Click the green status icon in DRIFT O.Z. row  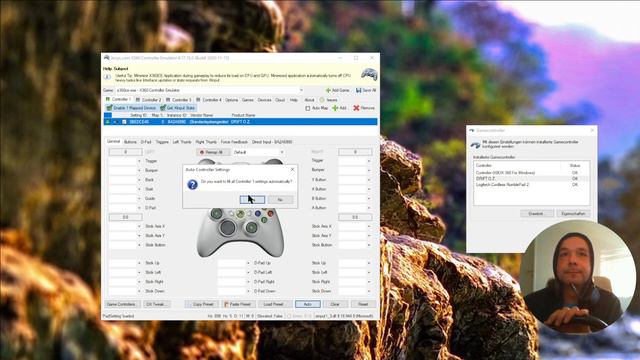coord(108,122)
